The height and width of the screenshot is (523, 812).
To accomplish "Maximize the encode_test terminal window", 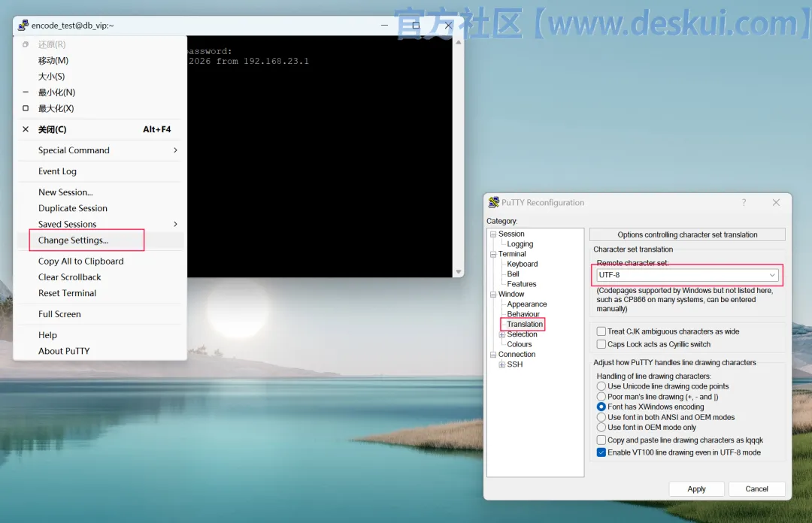I will coord(416,25).
